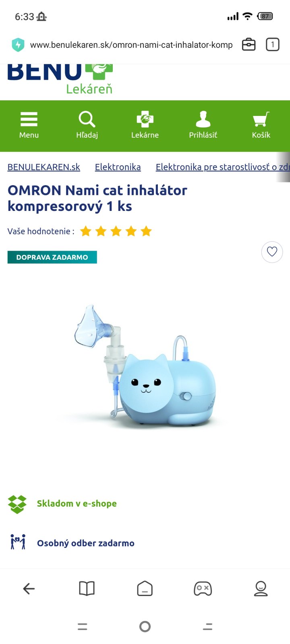Viewport: 290px width, 644px height.
Task: Tap the address bar URL field
Action: point(131,45)
